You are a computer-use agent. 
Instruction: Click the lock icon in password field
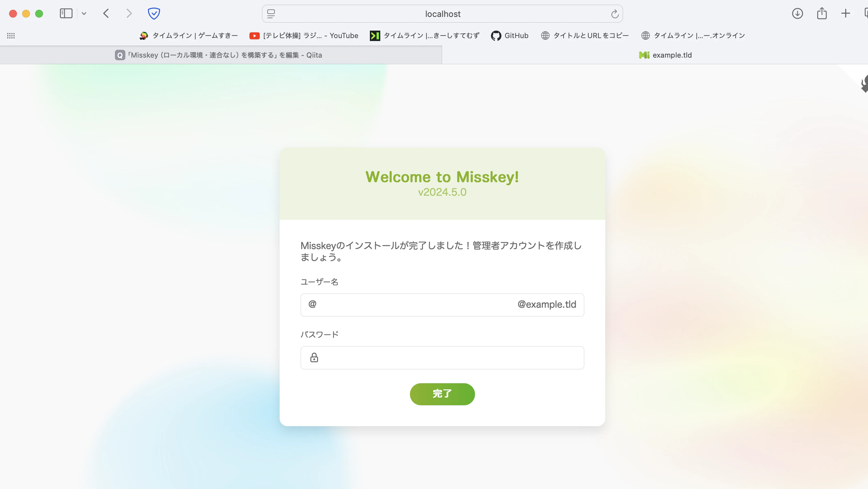pos(314,357)
